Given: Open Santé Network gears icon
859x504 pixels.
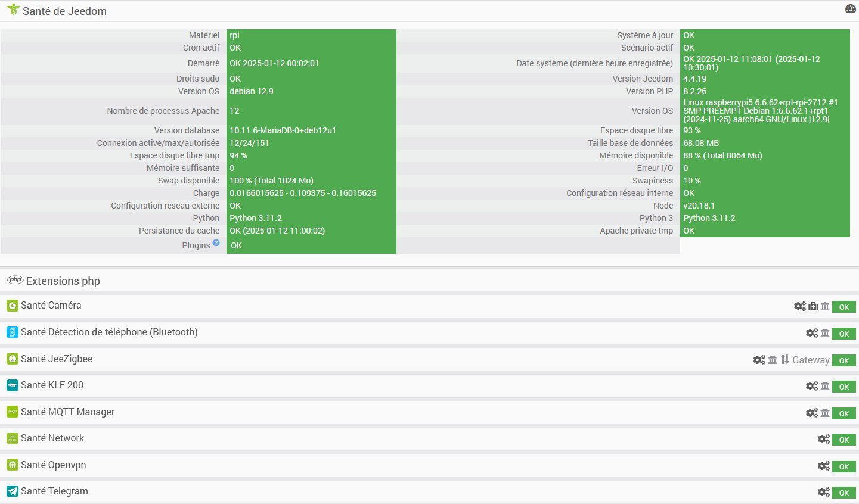Looking at the screenshot, I should click(x=824, y=439).
